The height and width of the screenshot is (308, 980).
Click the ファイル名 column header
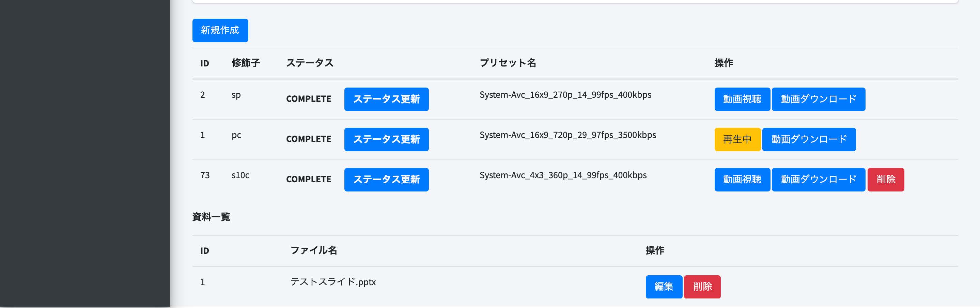pyautogui.click(x=313, y=250)
